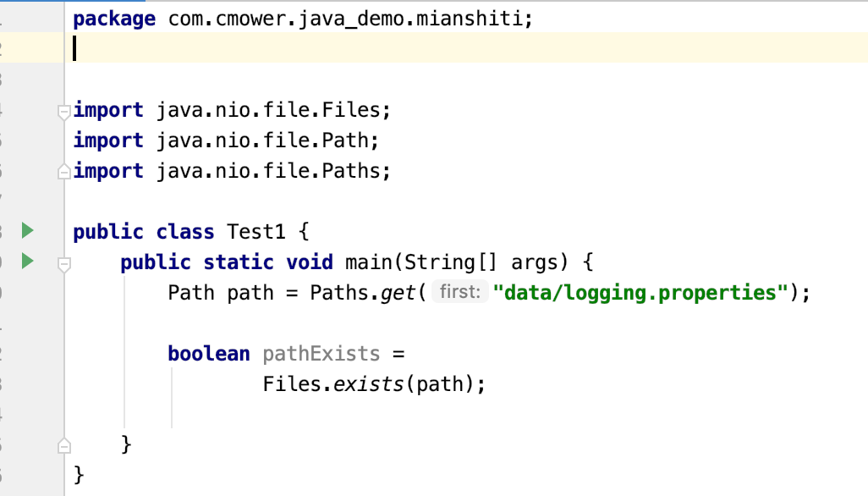The height and width of the screenshot is (496, 868).
Task: Click the java.nio.file.Paths import
Action: point(268,170)
